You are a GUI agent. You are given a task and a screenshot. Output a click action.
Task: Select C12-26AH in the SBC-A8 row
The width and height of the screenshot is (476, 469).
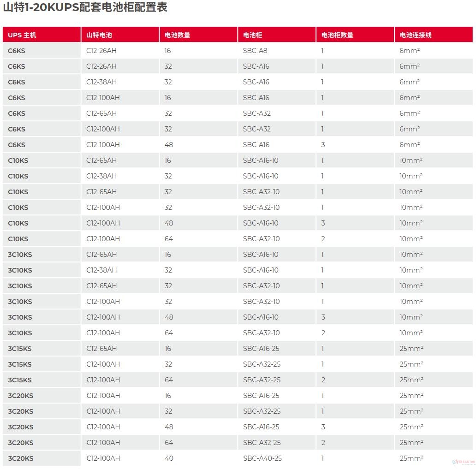coord(101,51)
